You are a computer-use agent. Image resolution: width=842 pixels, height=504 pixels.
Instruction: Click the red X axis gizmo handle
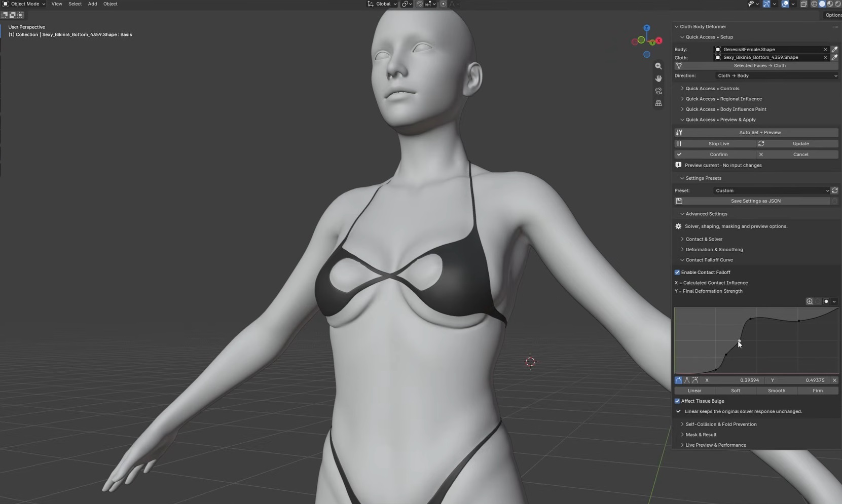658,41
